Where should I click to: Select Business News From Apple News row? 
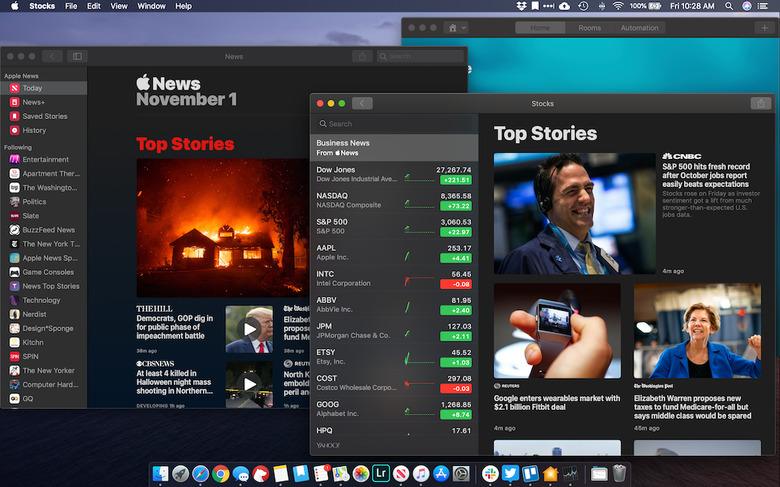[394, 148]
